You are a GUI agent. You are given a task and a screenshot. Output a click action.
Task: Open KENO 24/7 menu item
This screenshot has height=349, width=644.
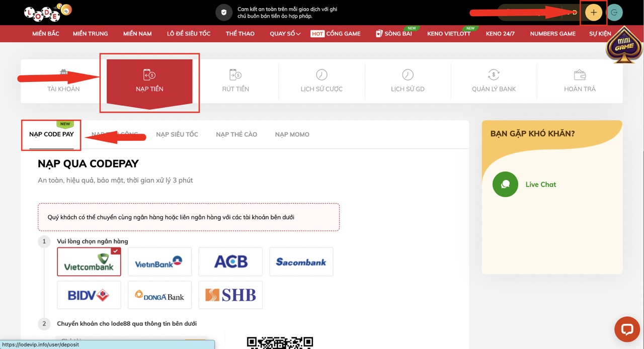[x=500, y=34]
